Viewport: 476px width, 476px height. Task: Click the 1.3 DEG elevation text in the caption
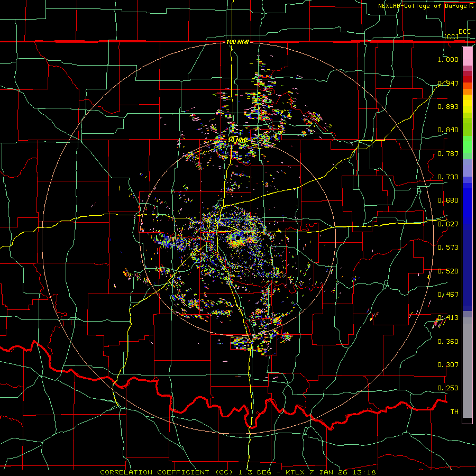pos(255,472)
